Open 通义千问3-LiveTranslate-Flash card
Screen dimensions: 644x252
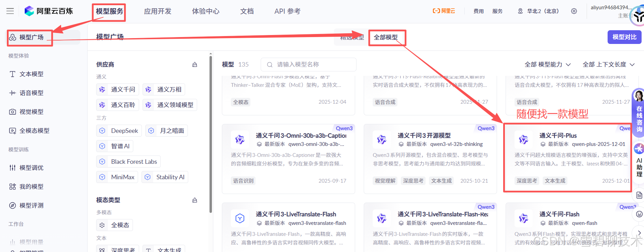[289, 227]
